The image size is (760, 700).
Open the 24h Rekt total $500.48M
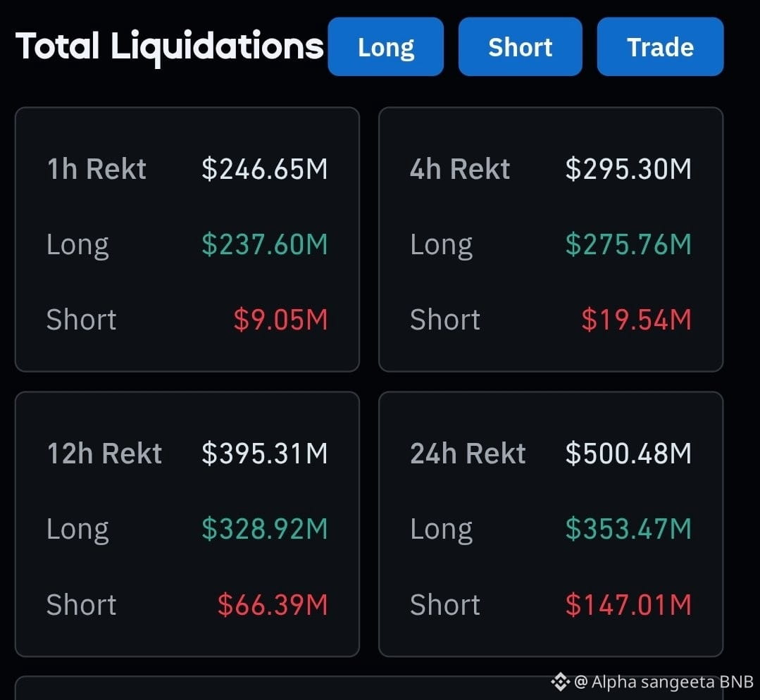[628, 454]
